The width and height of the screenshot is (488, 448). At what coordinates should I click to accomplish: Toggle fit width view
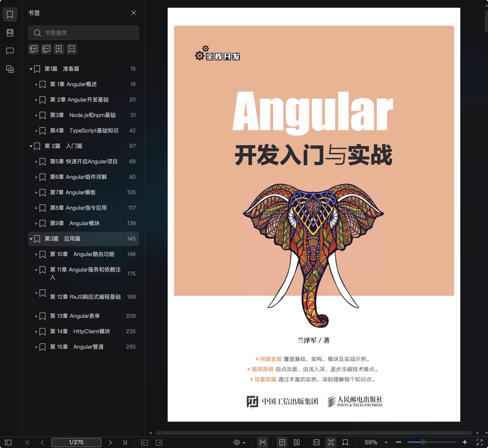(x=345, y=442)
